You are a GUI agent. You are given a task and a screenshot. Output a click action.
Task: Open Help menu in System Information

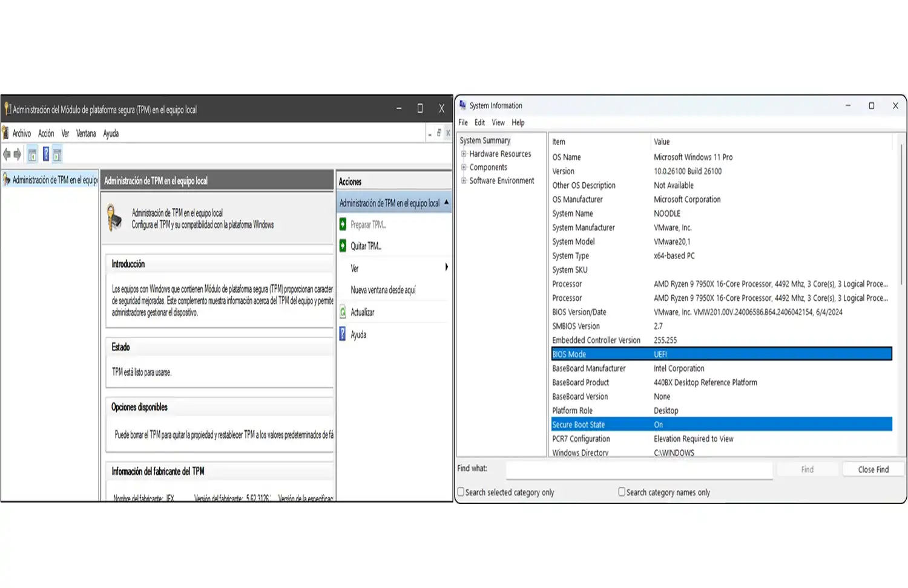(518, 122)
